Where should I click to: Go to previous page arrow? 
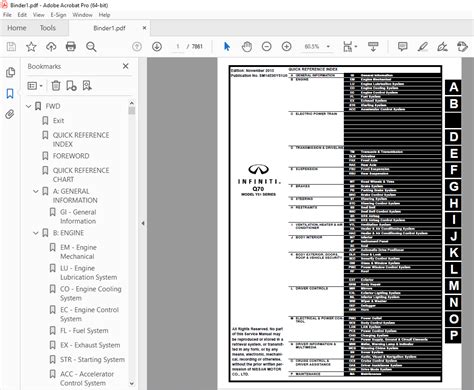pos(137,47)
